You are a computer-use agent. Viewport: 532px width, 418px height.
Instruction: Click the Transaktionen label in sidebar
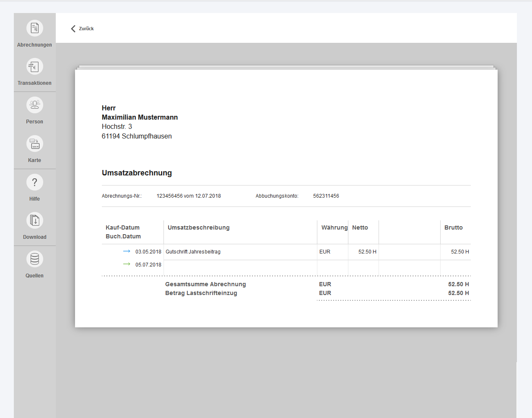[35, 83]
